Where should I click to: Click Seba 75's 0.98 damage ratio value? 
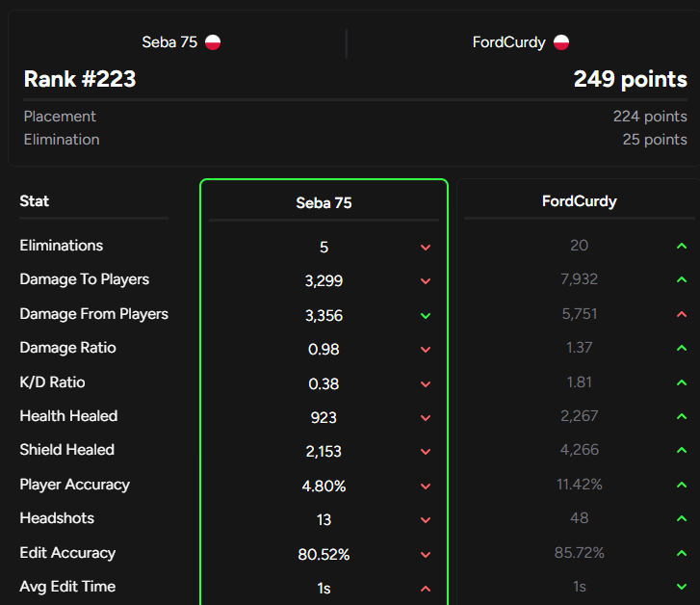tap(324, 350)
